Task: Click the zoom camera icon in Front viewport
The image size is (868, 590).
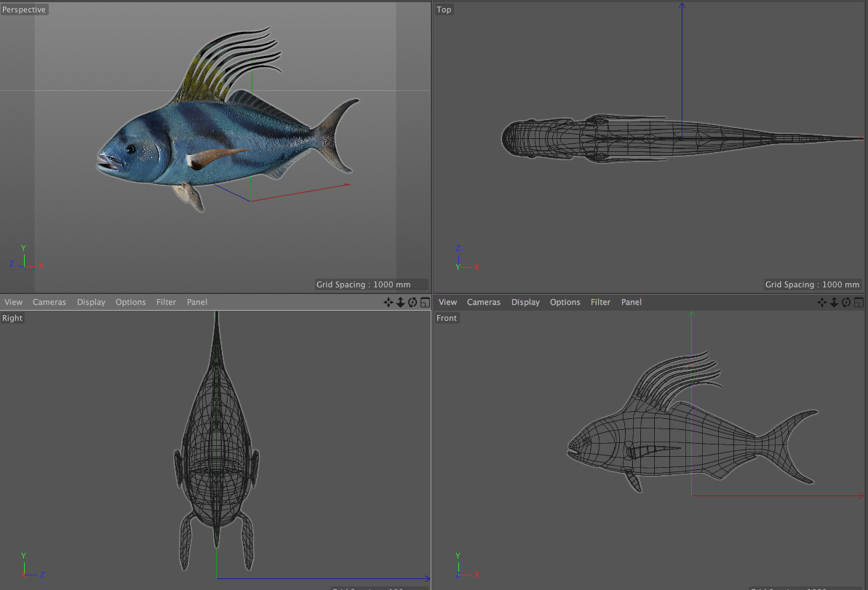Action: coord(834,302)
